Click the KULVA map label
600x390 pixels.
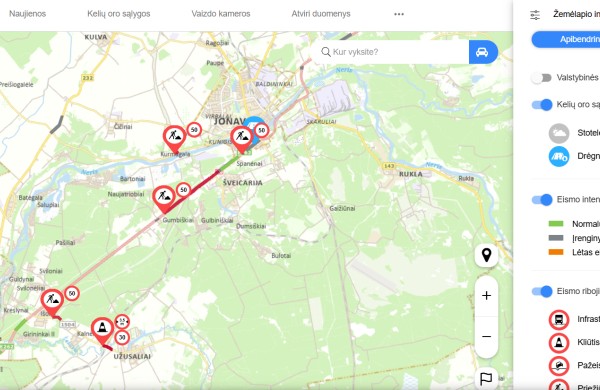(96, 37)
